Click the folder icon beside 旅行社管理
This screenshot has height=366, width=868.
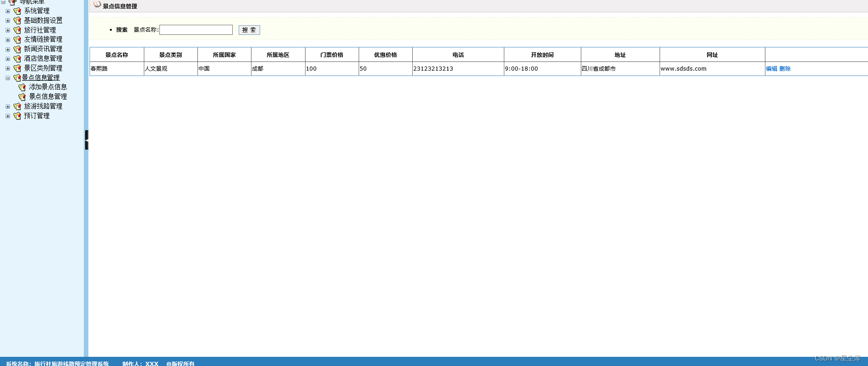pyautogui.click(x=17, y=30)
